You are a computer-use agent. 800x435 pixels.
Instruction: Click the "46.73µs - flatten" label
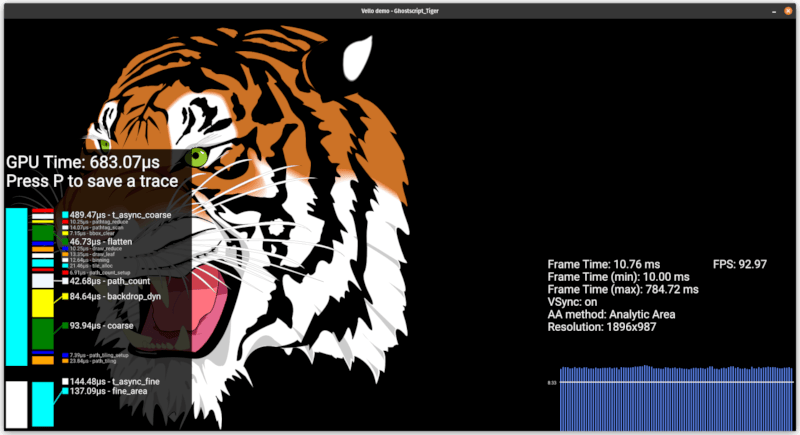tap(101, 241)
